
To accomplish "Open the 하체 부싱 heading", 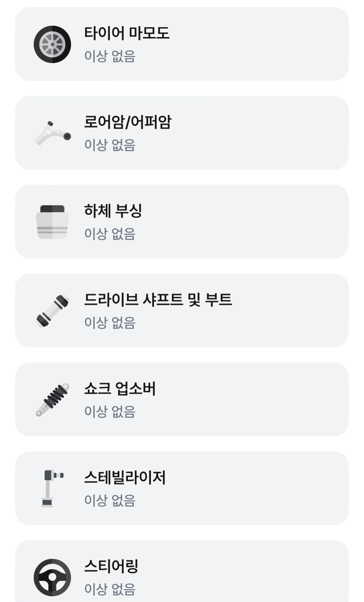I will coord(113,210).
